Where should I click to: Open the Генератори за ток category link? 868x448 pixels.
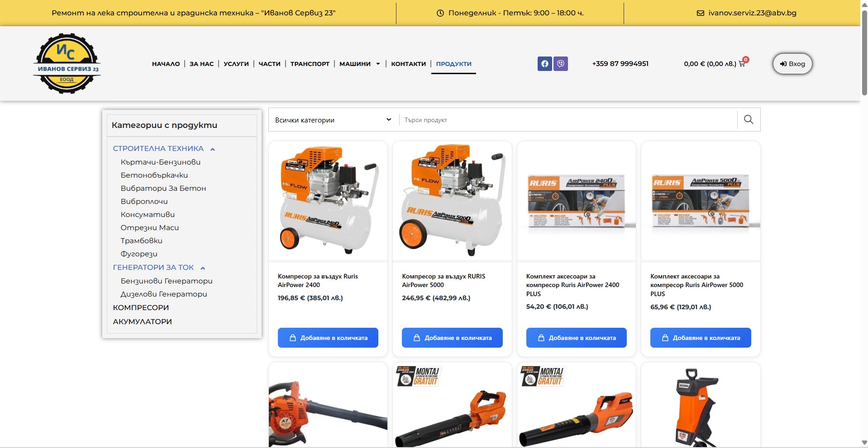point(153,267)
